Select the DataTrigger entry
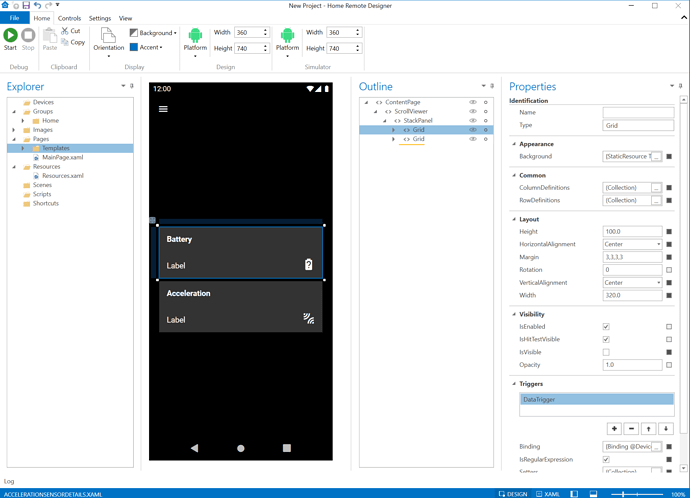Screen dimensions: 690x498 pyautogui.click(x=597, y=399)
